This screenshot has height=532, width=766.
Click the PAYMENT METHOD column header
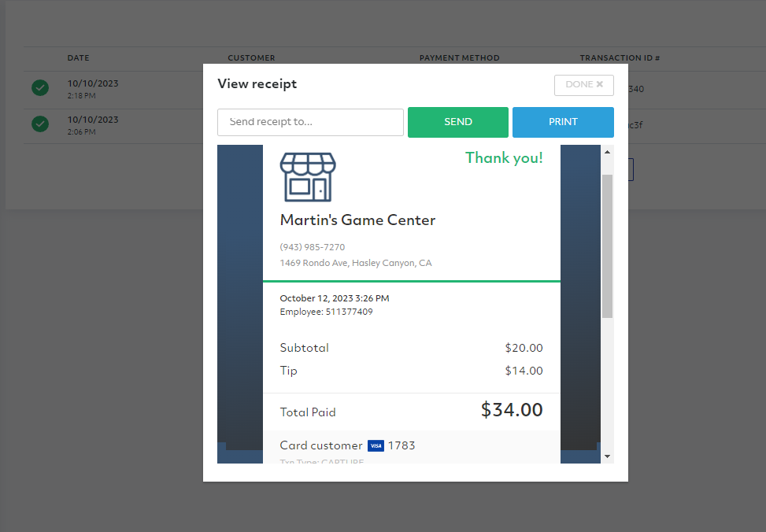click(459, 58)
